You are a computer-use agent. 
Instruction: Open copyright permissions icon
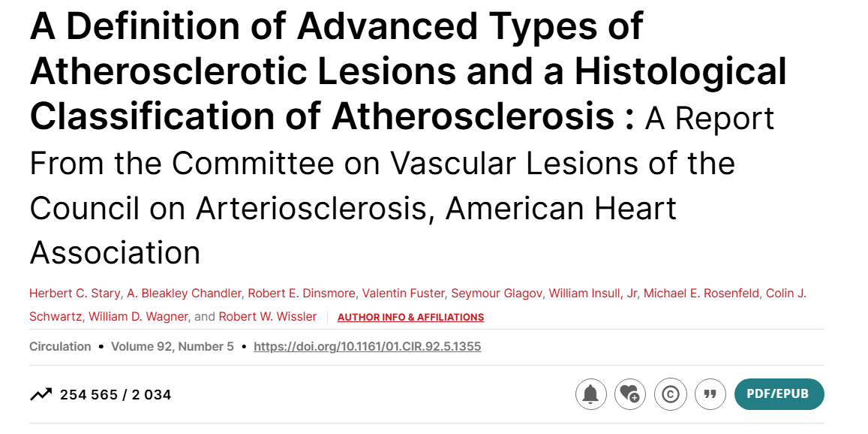click(671, 394)
